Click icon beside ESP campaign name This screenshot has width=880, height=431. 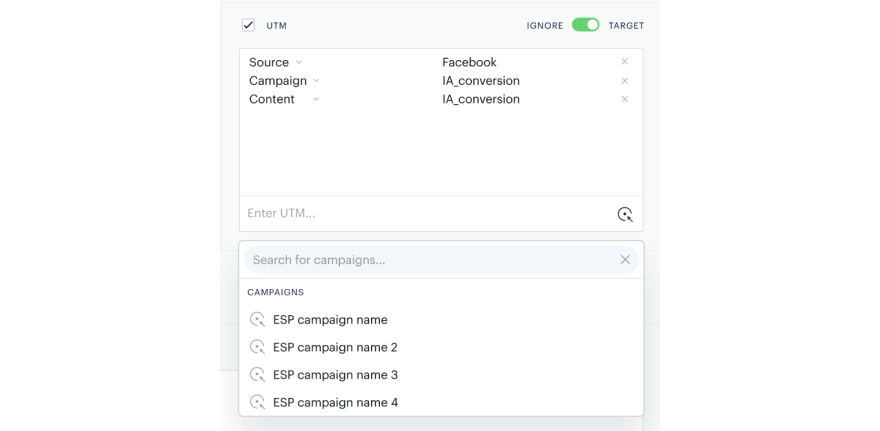(x=257, y=319)
